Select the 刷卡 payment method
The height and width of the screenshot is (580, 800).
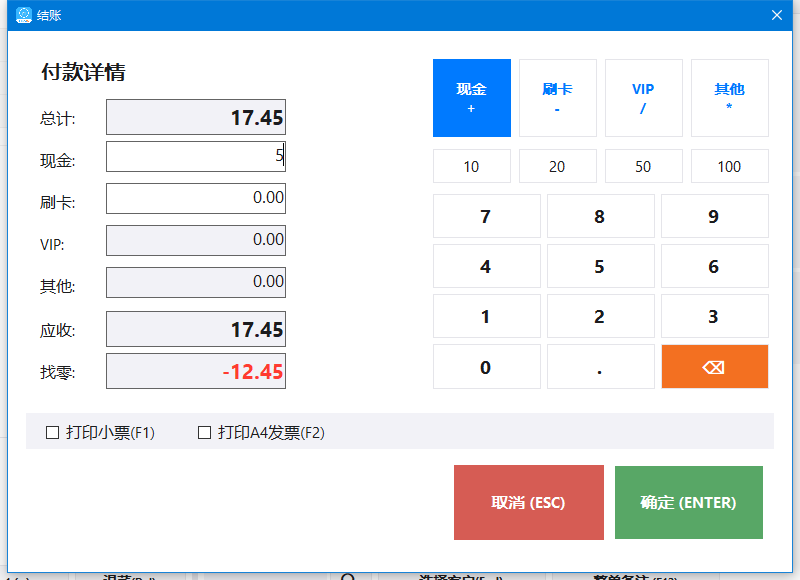558,98
